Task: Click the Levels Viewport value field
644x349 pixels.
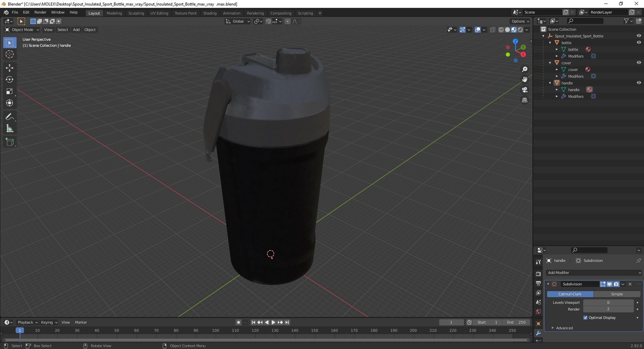Action: [608, 302]
